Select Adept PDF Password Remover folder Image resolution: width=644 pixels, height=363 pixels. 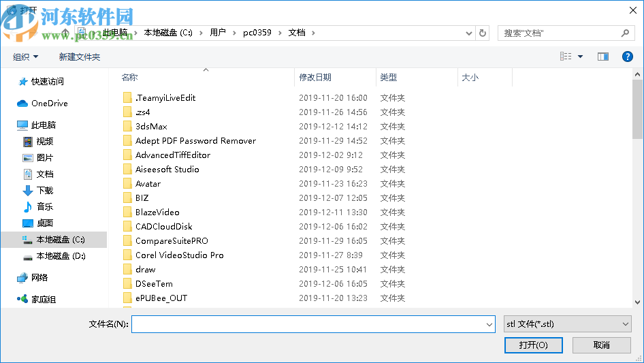tap(195, 140)
